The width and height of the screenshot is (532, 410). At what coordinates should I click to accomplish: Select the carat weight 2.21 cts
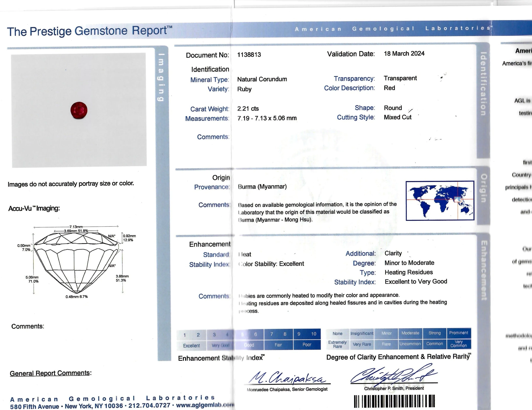248,109
